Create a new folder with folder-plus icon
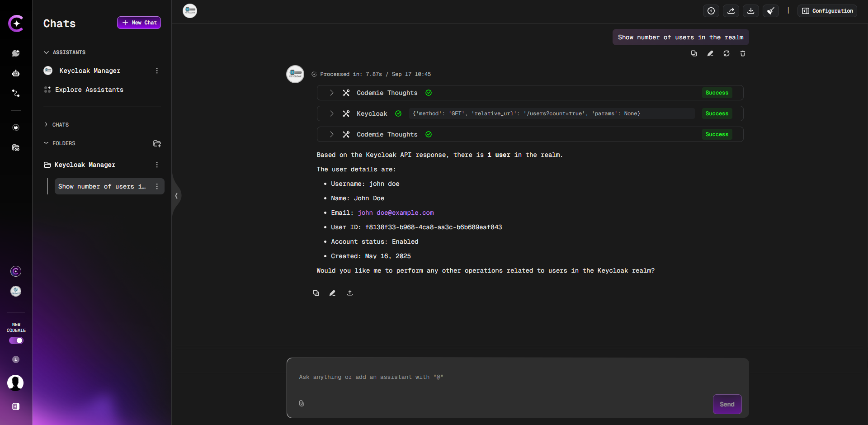 [157, 144]
